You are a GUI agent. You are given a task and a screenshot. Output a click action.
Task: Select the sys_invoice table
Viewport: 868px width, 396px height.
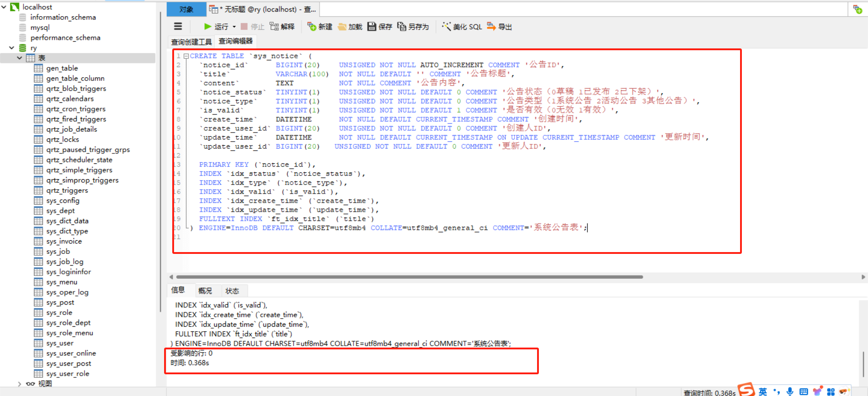tap(64, 241)
